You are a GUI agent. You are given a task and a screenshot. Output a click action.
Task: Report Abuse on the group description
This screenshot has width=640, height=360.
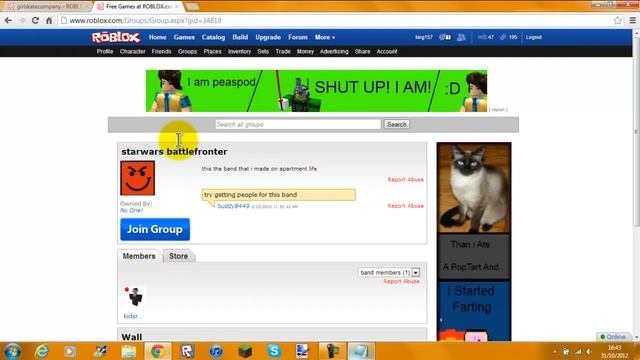click(406, 180)
